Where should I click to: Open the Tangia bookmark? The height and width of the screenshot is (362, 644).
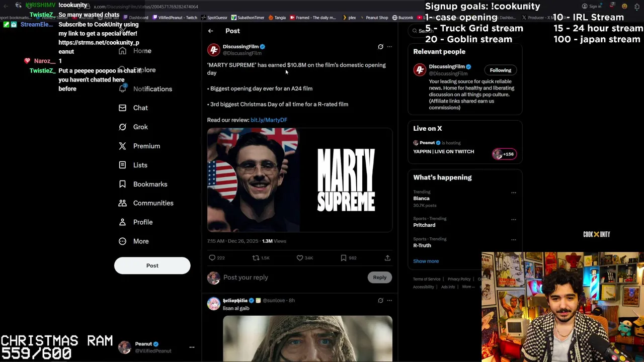(x=277, y=18)
